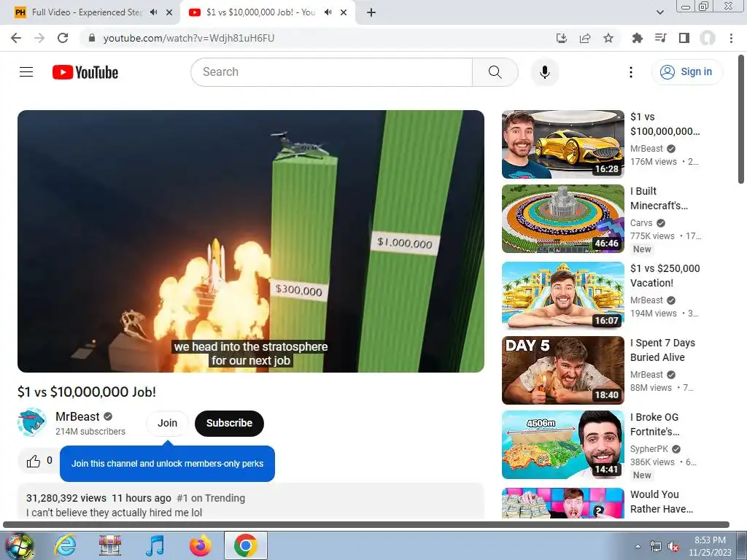Close the Full Video tab
This screenshot has height=560, width=747.
[x=169, y=12]
